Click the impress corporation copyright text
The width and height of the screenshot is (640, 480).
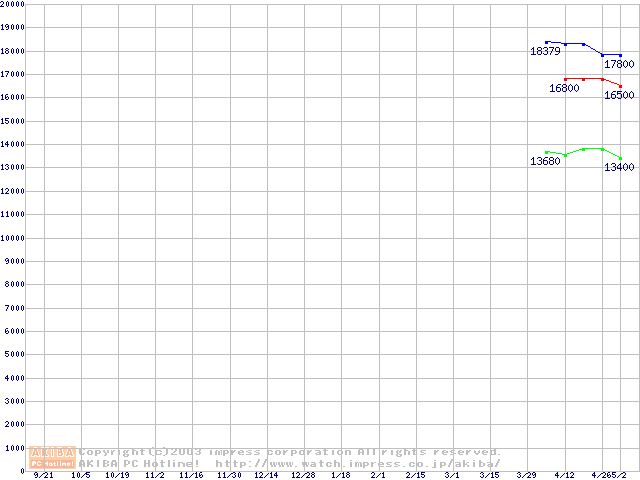(x=290, y=452)
